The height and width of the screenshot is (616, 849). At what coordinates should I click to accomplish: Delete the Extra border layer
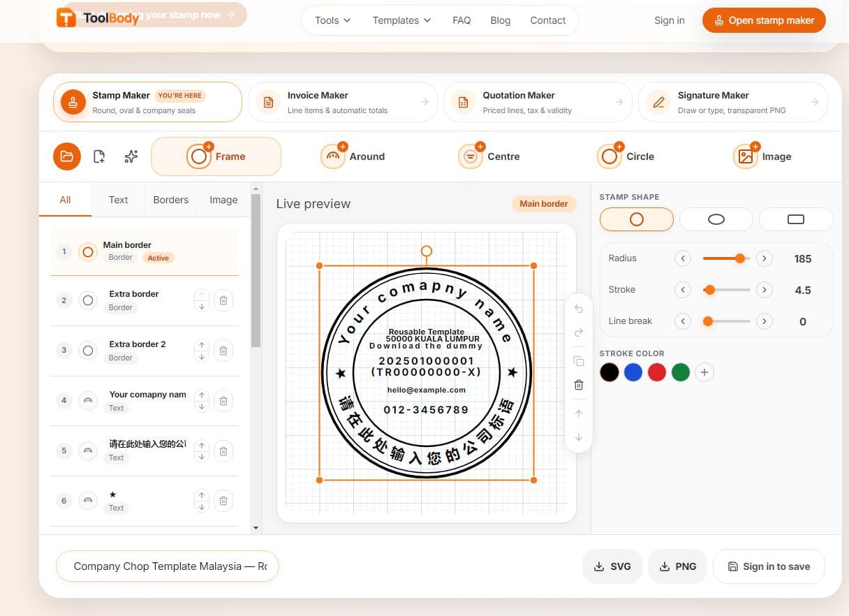223,300
